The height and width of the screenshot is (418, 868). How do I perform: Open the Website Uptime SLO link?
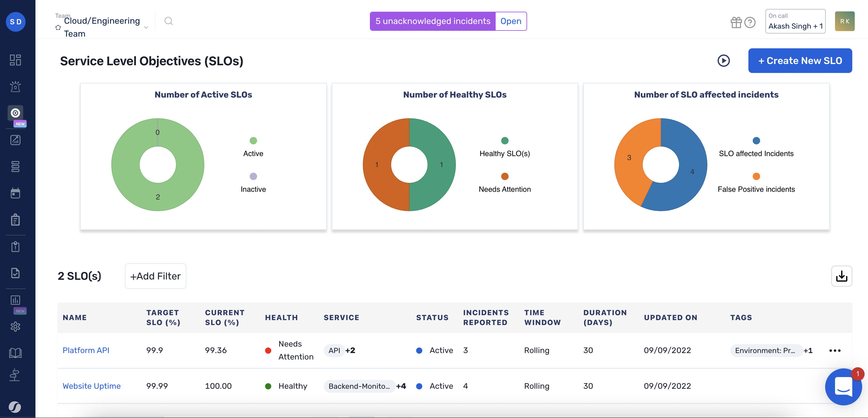click(x=92, y=386)
